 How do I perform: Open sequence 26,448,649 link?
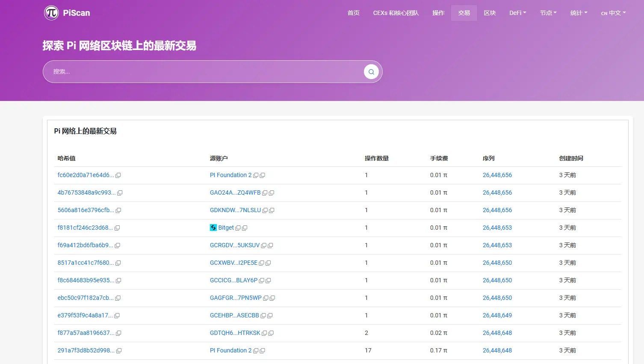tap(497, 315)
